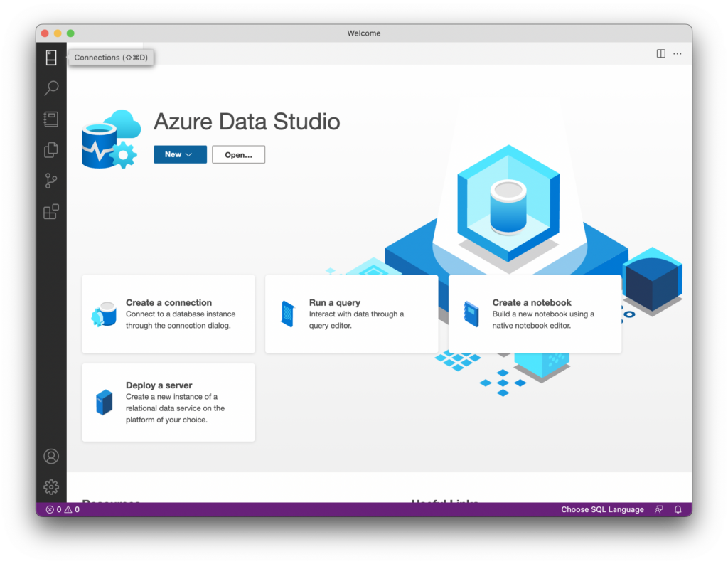Viewport: 728px width, 564px height.
Task: Expand the New dropdown button
Action: [x=180, y=154]
